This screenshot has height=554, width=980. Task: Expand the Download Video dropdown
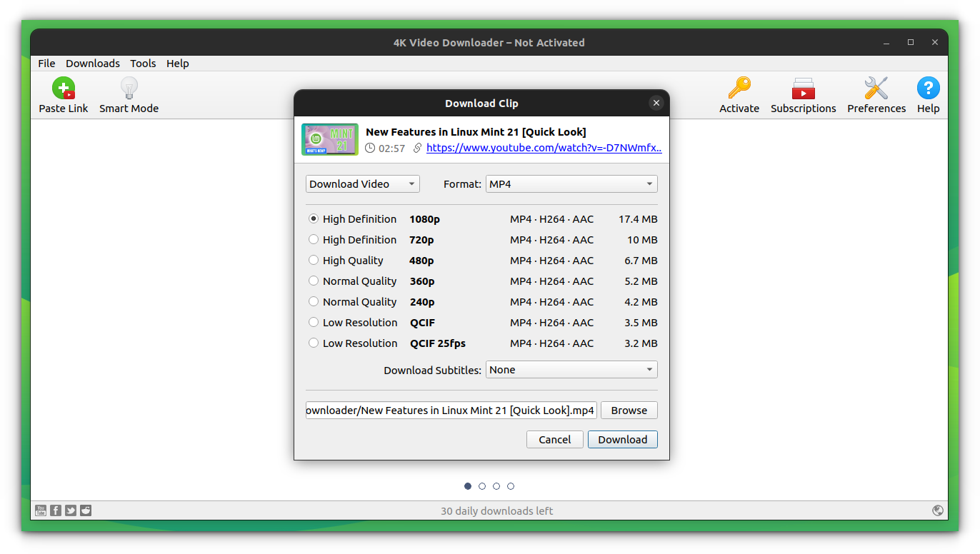coord(362,183)
